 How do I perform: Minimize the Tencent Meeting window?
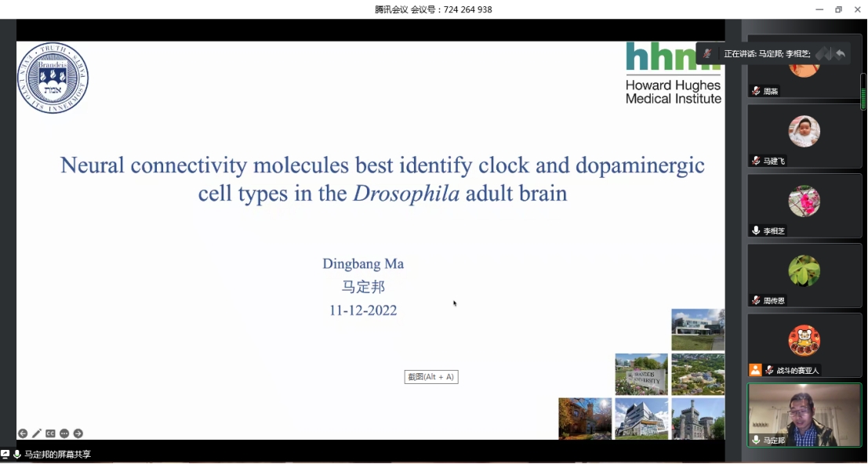point(820,9)
